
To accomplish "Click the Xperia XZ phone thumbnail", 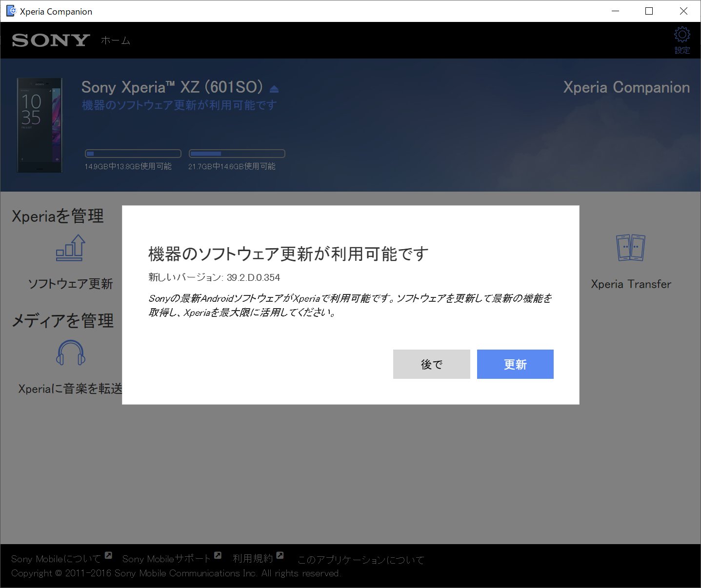I will click(x=40, y=125).
